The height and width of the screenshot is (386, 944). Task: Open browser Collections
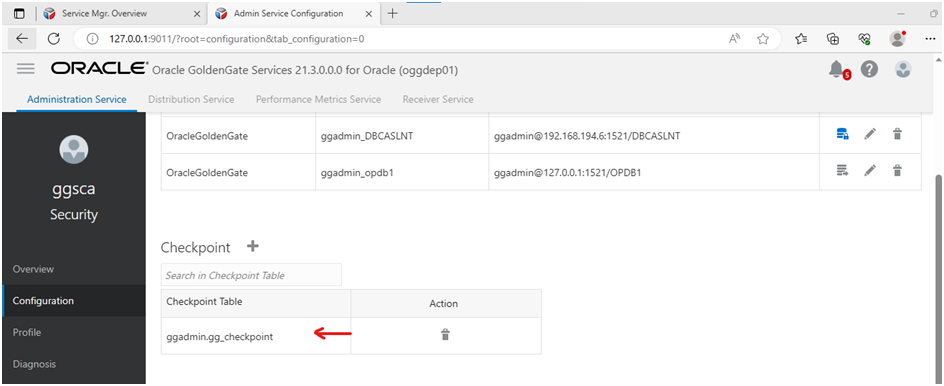pos(833,39)
